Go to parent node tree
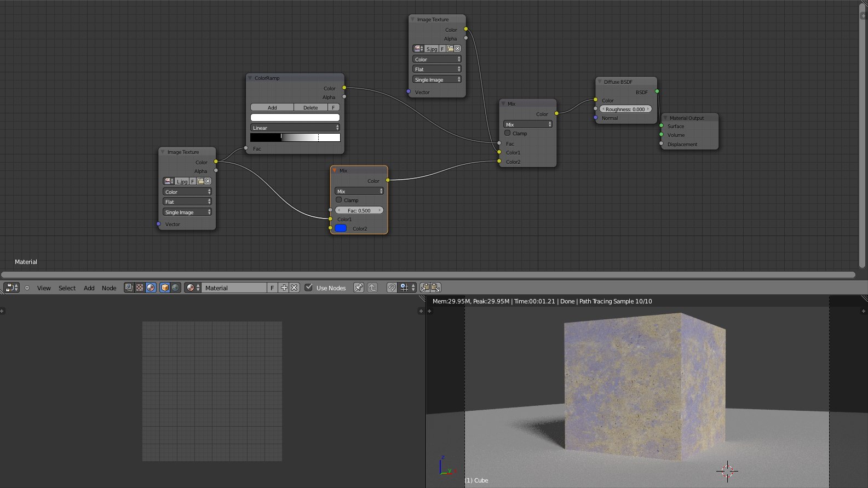The image size is (868, 488). pos(372,288)
